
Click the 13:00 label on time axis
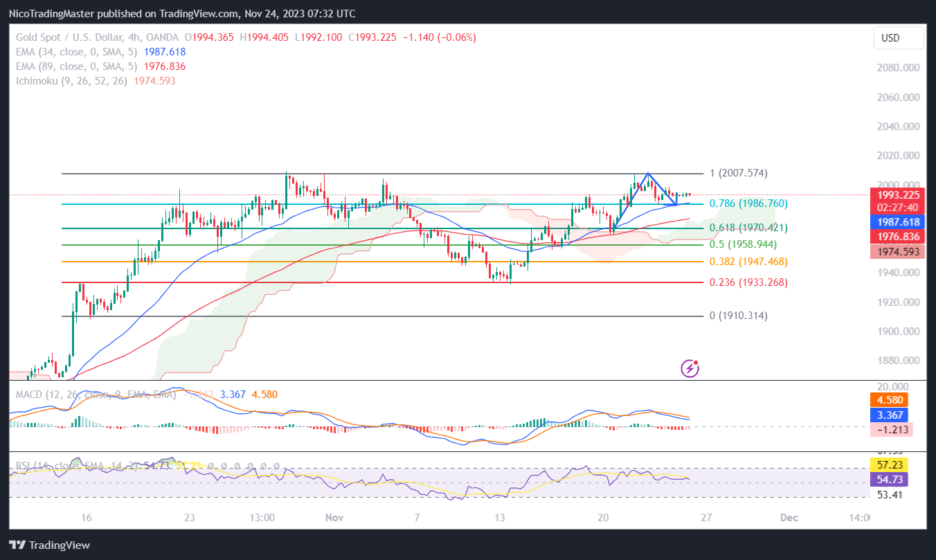[262, 518]
